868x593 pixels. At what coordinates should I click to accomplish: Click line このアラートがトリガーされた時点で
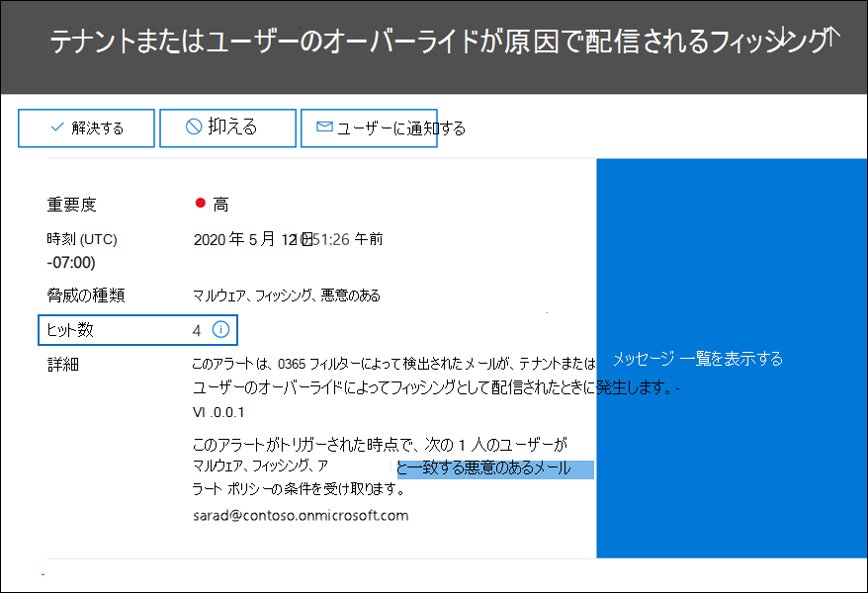tap(380, 445)
